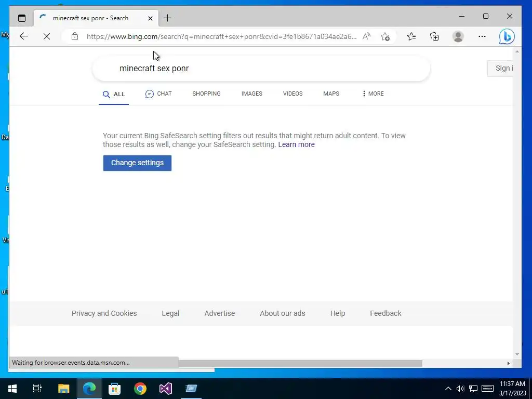532x399 pixels.
Task: Click the address bar URL
Action: click(x=221, y=36)
